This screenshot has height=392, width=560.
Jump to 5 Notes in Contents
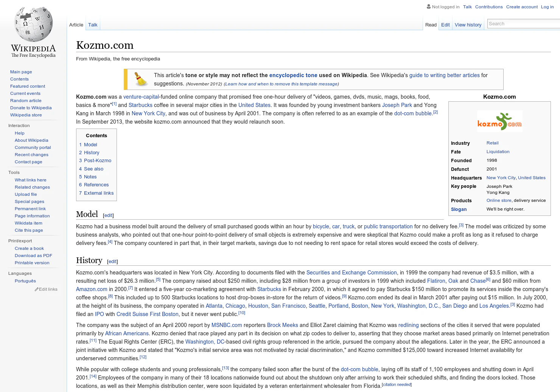88,177
